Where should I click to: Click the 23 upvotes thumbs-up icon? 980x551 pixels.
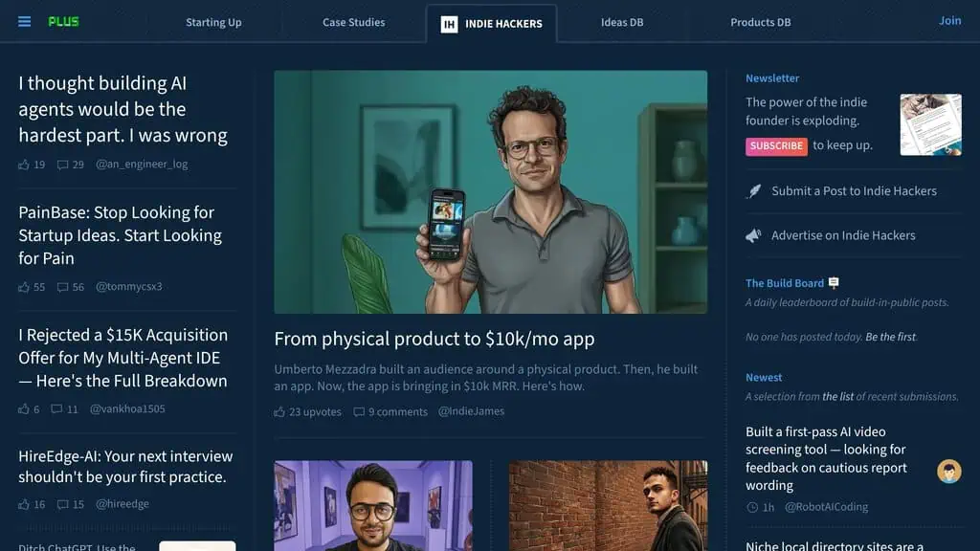(279, 411)
